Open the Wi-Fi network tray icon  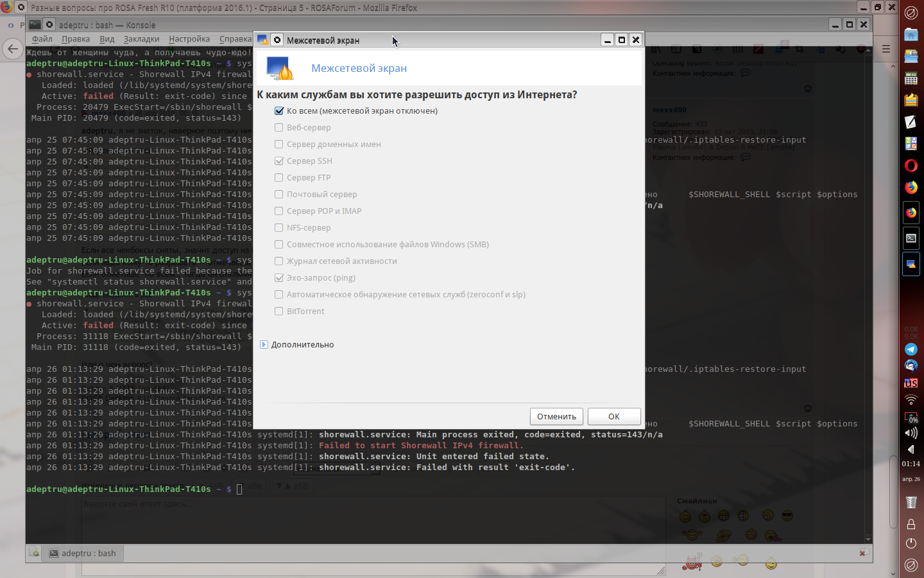(x=911, y=400)
